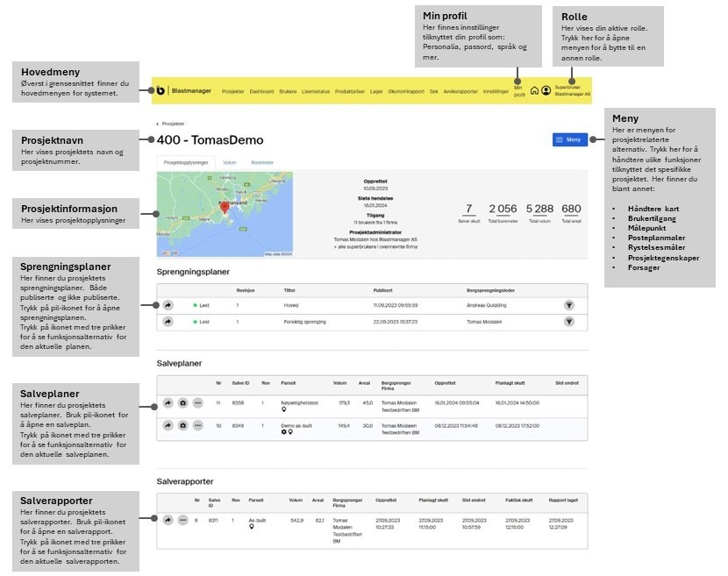Click the Nøyaktighetstest parcel name
Viewport: 728px width, 576px height.
[299, 403]
